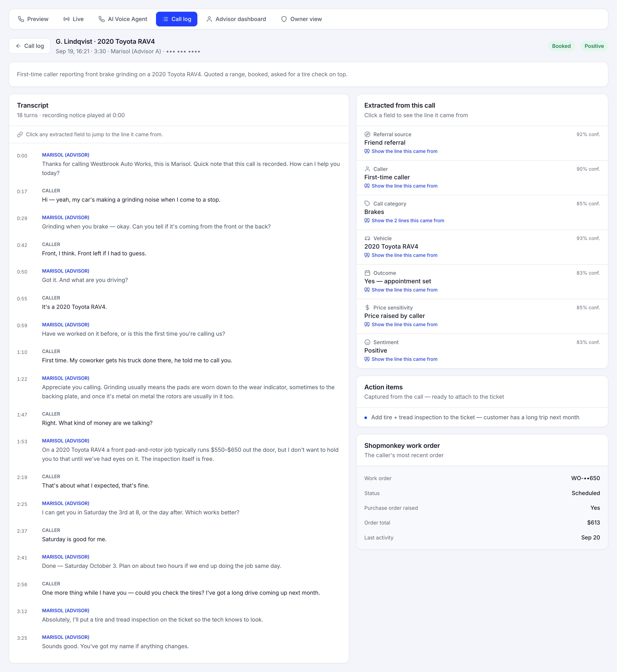Switch to Owner view tab
617x672 pixels.
click(302, 19)
